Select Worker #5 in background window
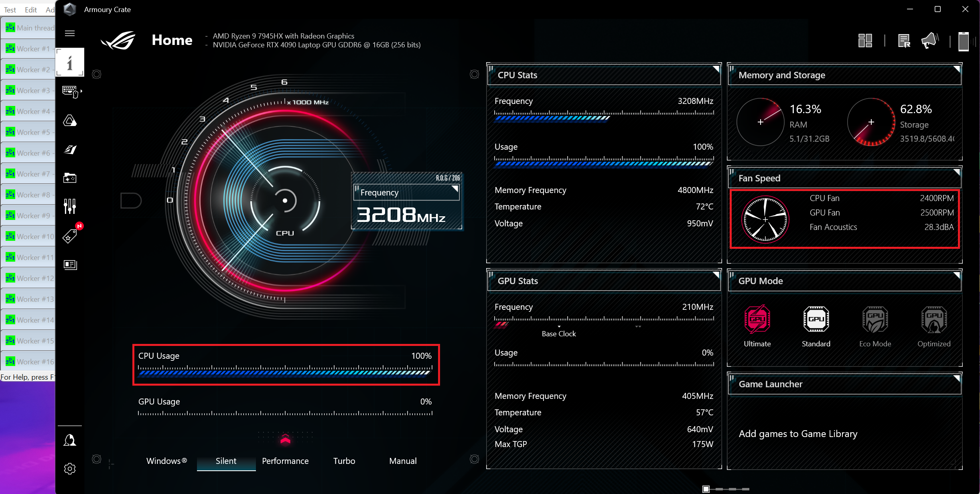980x494 pixels. pyautogui.click(x=28, y=132)
